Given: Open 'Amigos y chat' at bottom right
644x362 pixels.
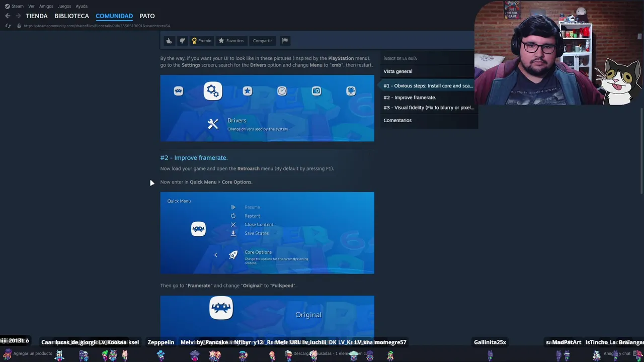Looking at the screenshot, I should (617, 353).
